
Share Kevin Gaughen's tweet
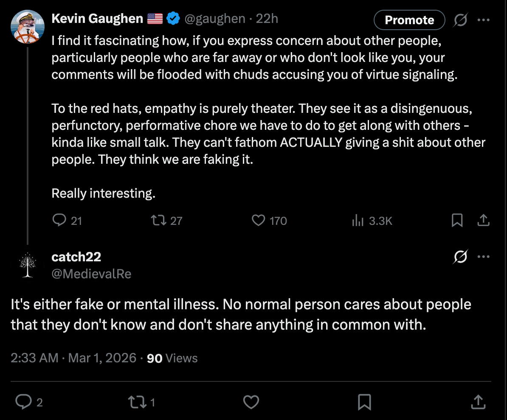(484, 220)
